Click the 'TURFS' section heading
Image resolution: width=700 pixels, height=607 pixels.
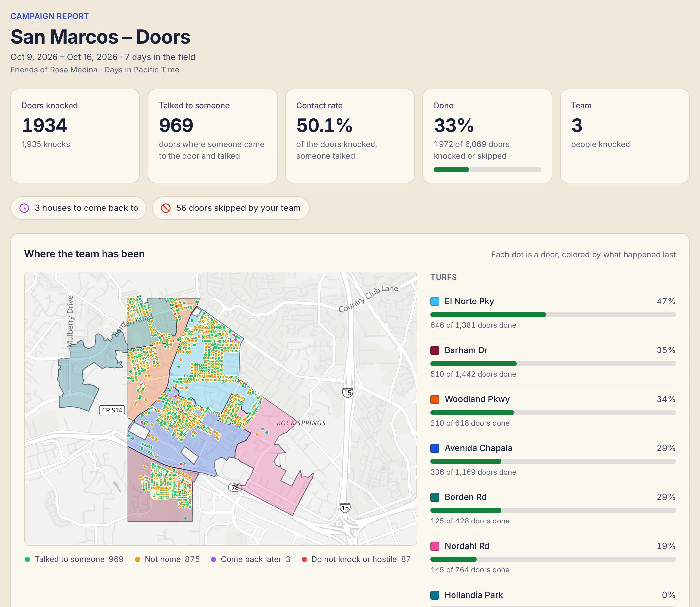pyautogui.click(x=443, y=277)
